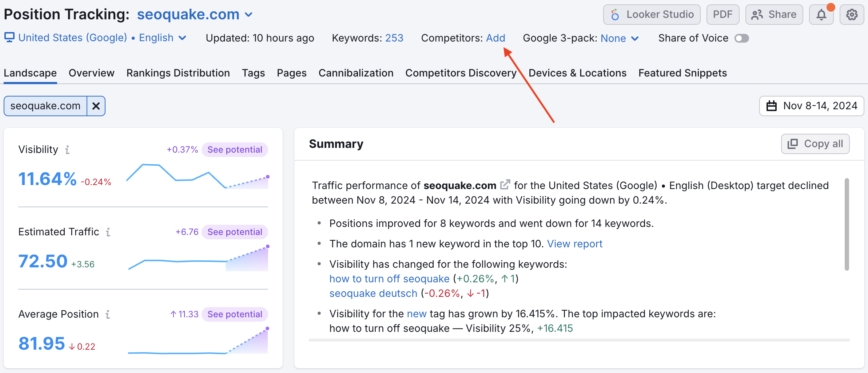Open keyword 'seoquake deutsch' link
868x373 pixels.
pos(373,293)
